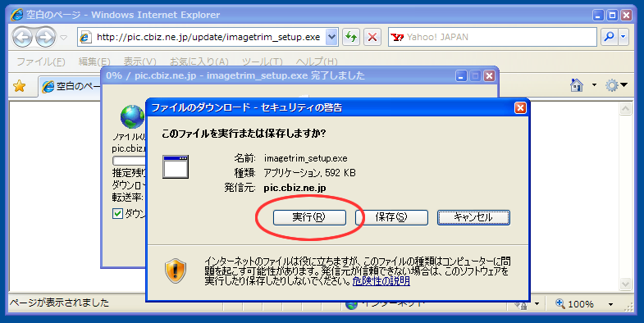Open the ヘルプ(H) menu

317,61
